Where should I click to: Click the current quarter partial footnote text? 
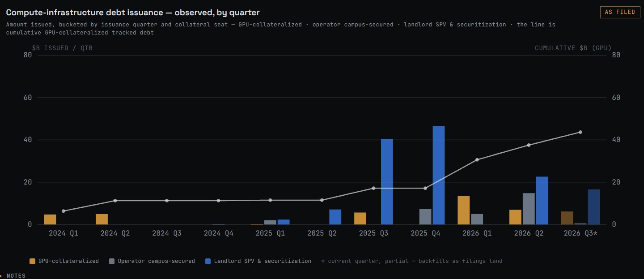pyautogui.click(x=412, y=261)
